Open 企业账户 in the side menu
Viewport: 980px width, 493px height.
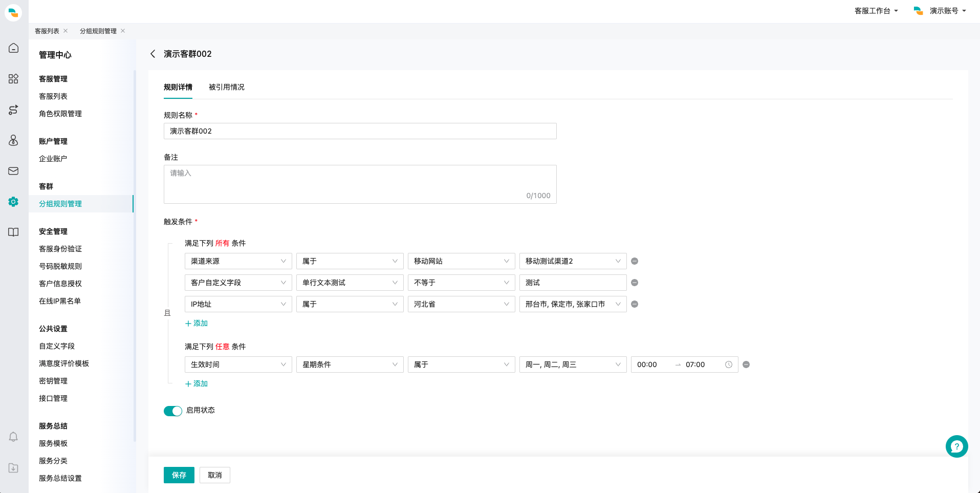pos(53,159)
